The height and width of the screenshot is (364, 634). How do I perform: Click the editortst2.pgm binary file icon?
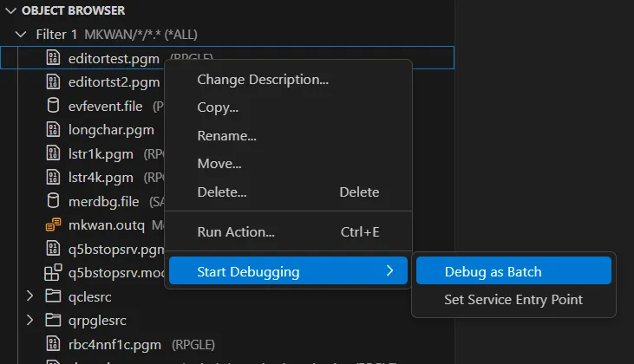click(x=53, y=82)
